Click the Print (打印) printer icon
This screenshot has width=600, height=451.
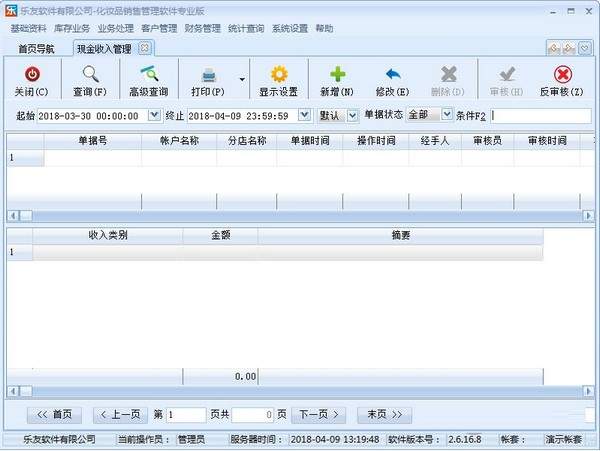coord(208,75)
